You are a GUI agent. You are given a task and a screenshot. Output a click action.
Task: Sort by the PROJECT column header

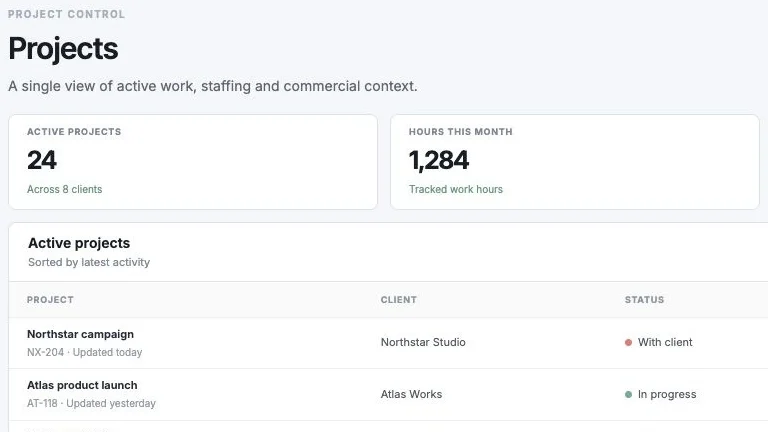pyautogui.click(x=50, y=300)
